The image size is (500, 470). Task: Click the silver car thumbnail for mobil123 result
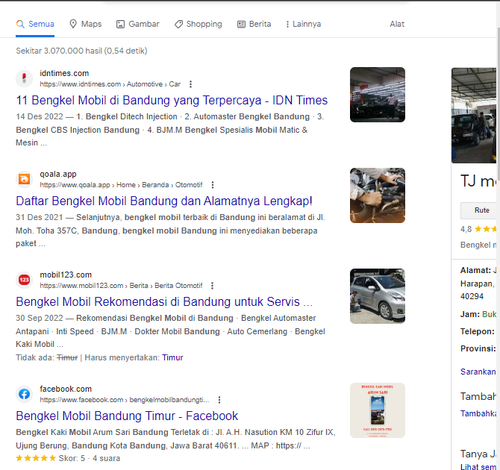click(x=377, y=296)
